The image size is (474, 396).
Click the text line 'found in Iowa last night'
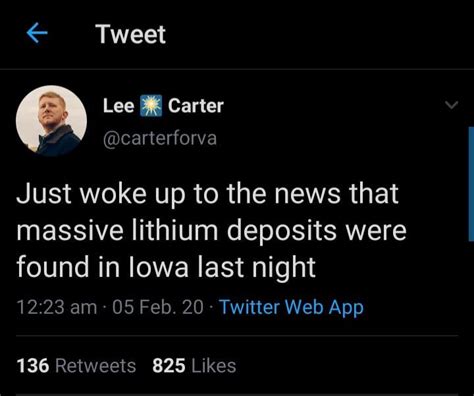click(166, 267)
